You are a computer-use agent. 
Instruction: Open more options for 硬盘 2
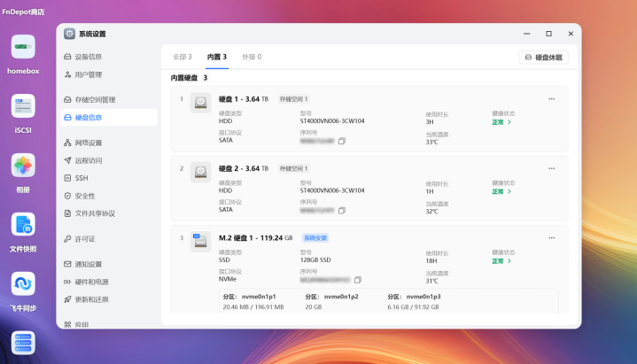point(552,168)
